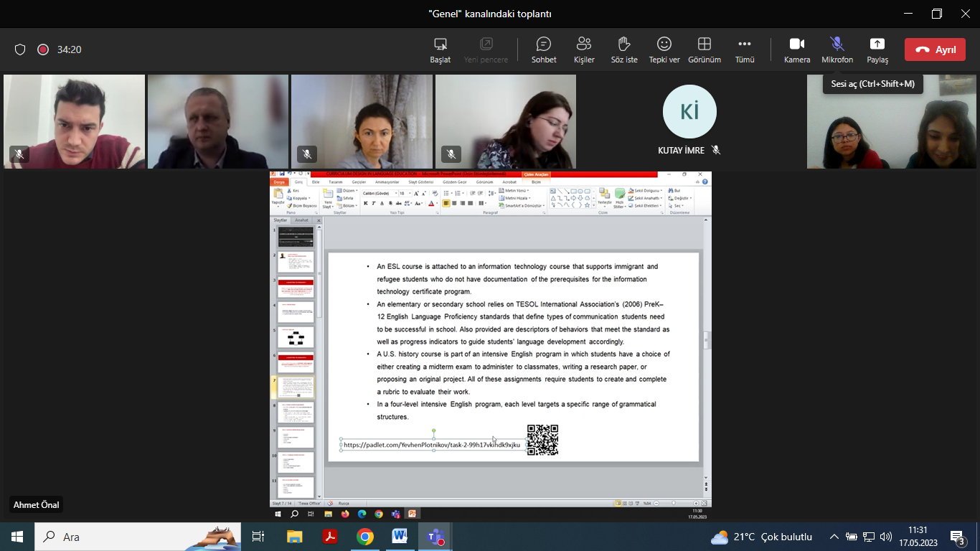Open the Çok bulutlu weather widget
Screen dimensions: 980x551
click(761, 537)
